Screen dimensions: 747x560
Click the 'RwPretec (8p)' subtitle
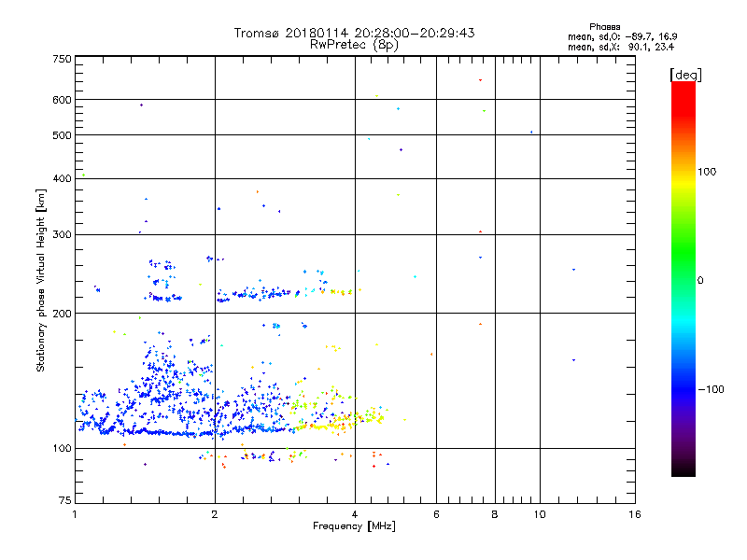[x=354, y=45]
